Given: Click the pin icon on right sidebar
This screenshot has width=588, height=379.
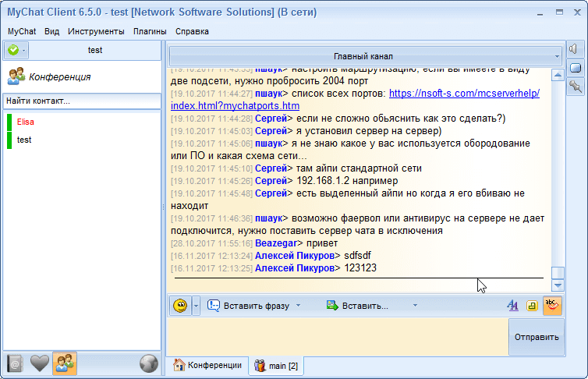Looking at the screenshot, I should (576, 86).
